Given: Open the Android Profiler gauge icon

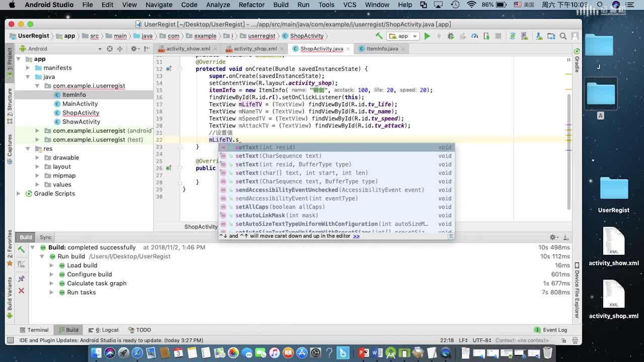Looking at the screenshot, I should [474, 36].
